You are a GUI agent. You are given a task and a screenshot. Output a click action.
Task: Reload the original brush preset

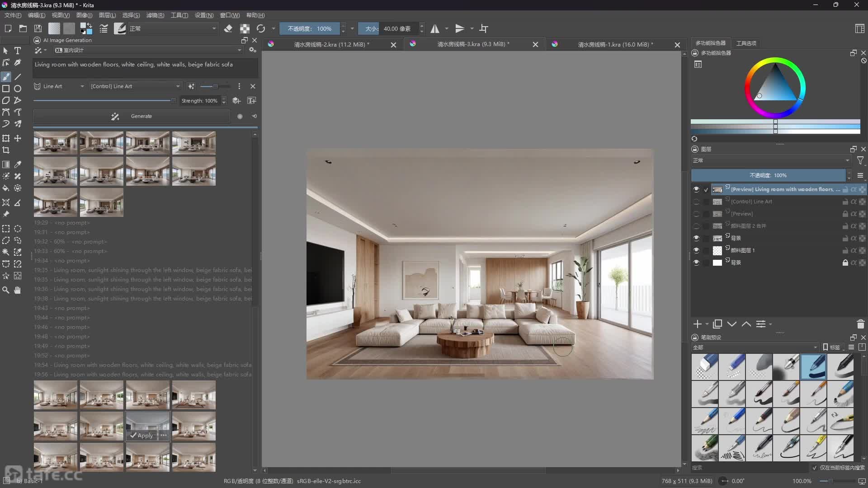261,28
